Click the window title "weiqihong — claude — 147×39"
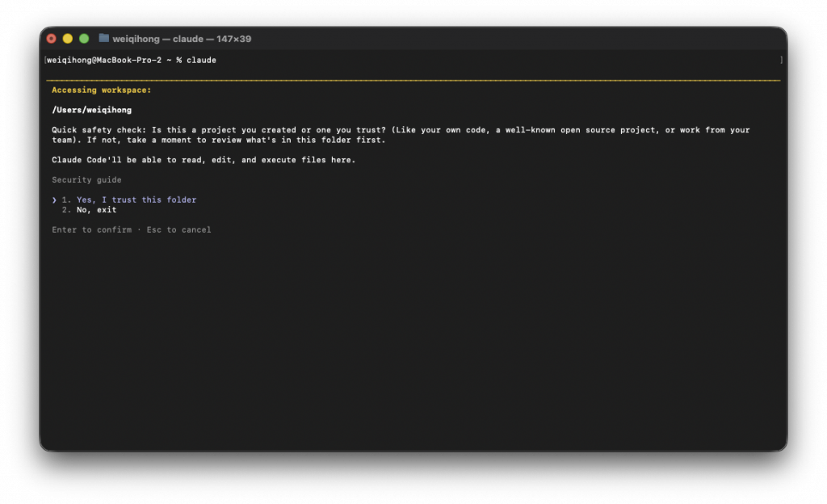This screenshot has width=827, height=504. (182, 39)
